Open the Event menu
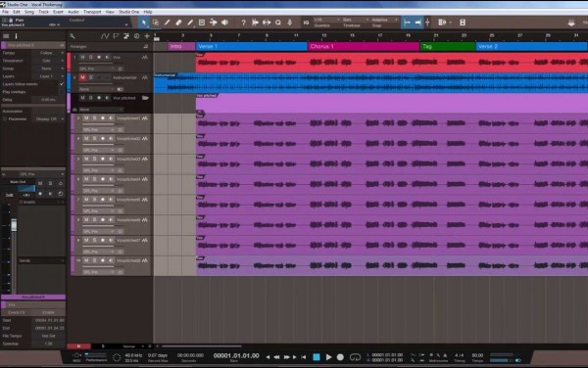The width and height of the screenshot is (588, 368). pyautogui.click(x=58, y=12)
